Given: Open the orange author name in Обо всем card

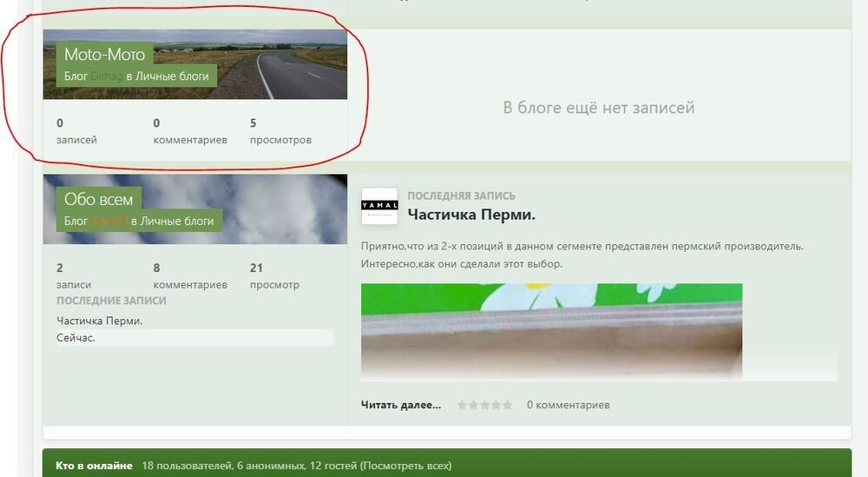Looking at the screenshot, I should pos(109,221).
